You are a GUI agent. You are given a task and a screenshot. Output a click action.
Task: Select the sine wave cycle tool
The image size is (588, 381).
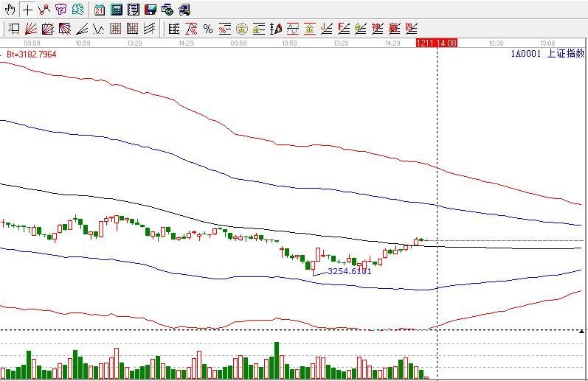293,29
